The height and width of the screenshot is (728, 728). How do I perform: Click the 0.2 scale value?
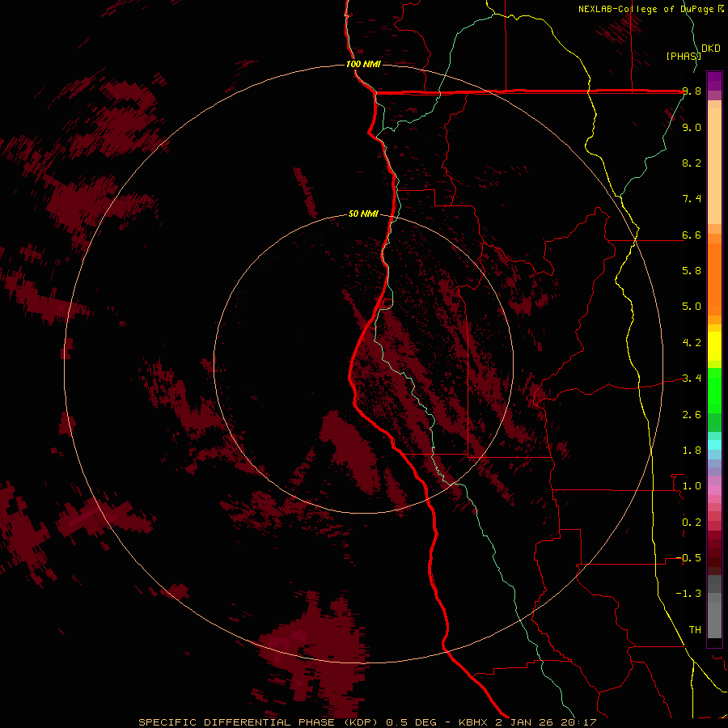pyautogui.click(x=692, y=523)
